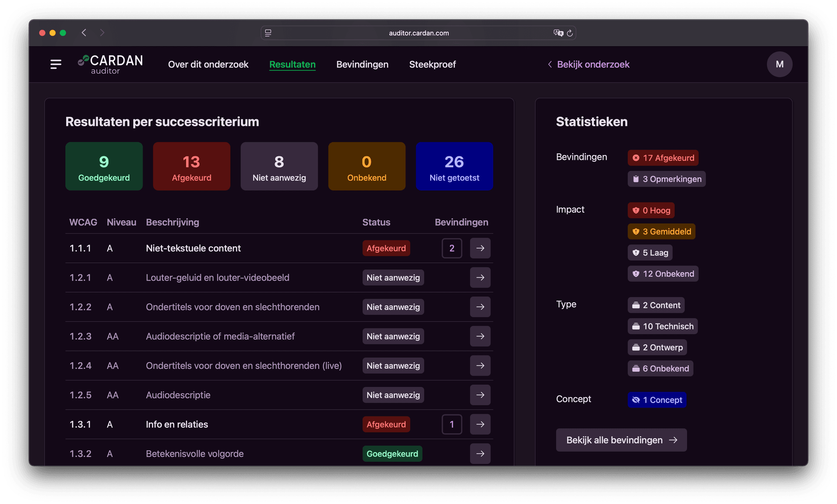
Task: Click the Afgekeurd status of 1.1.1
Action: point(386,248)
